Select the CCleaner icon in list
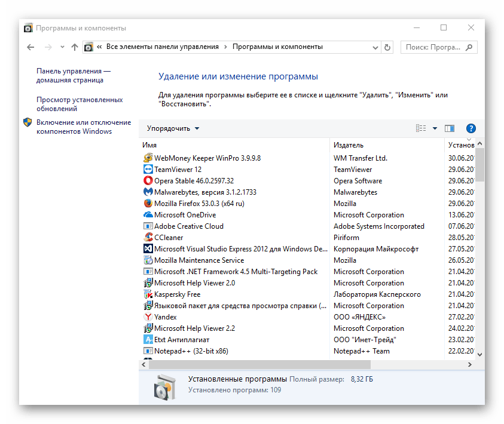Image resolution: width=504 pixels, height=424 pixels. click(x=148, y=238)
